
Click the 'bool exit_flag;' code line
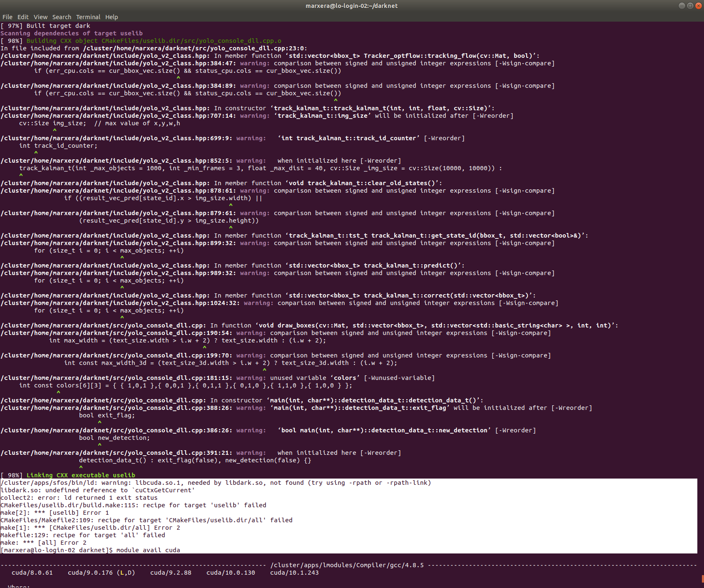(x=107, y=415)
